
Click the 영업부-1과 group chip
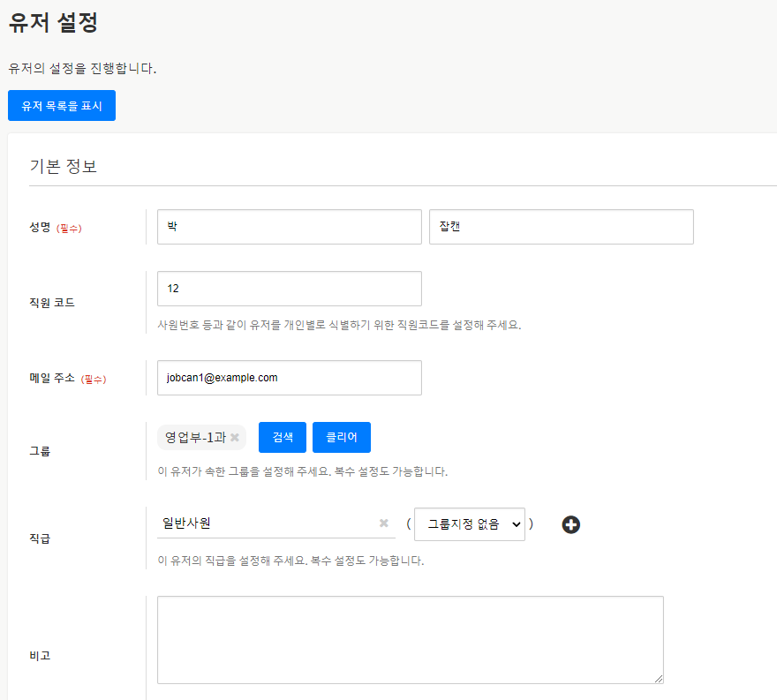tap(194, 437)
